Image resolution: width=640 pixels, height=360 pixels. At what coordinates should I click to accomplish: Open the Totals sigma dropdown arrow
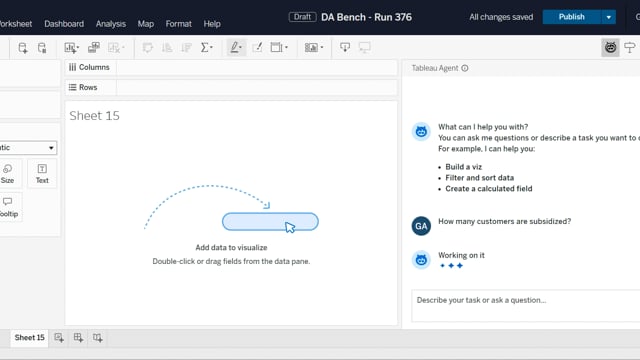coord(211,48)
